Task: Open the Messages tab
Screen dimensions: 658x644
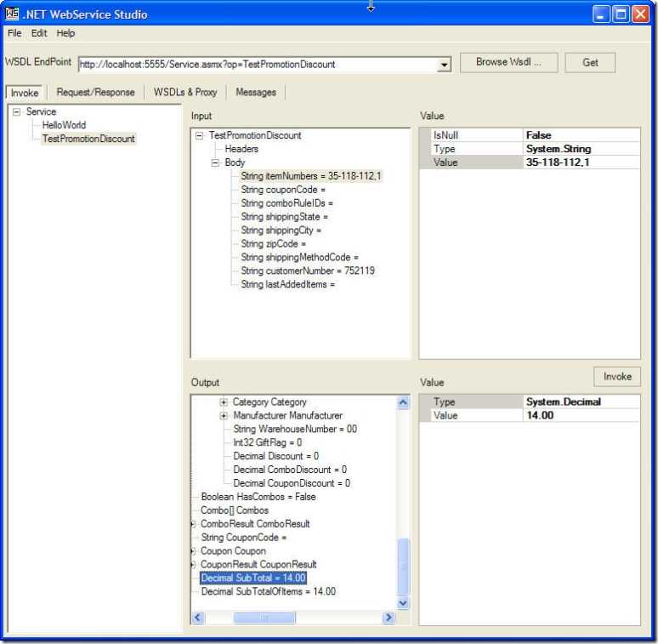Action: [256, 92]
